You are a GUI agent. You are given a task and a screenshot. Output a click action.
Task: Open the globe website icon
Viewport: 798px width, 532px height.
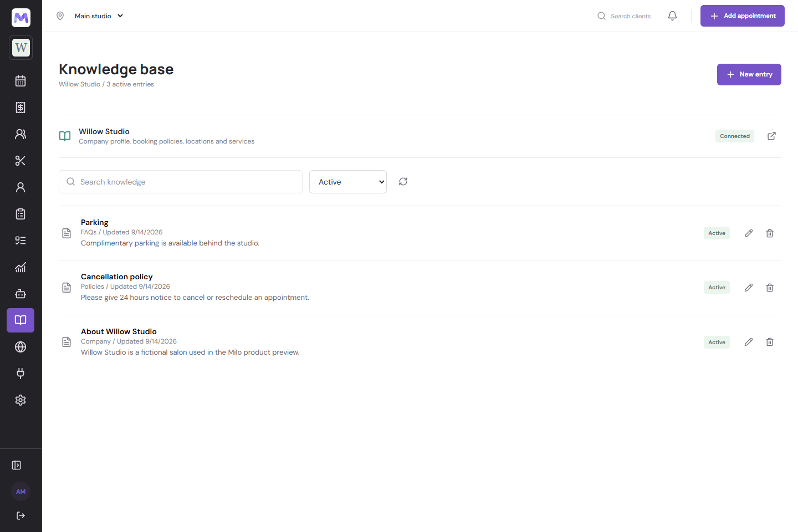pos(21,347)
